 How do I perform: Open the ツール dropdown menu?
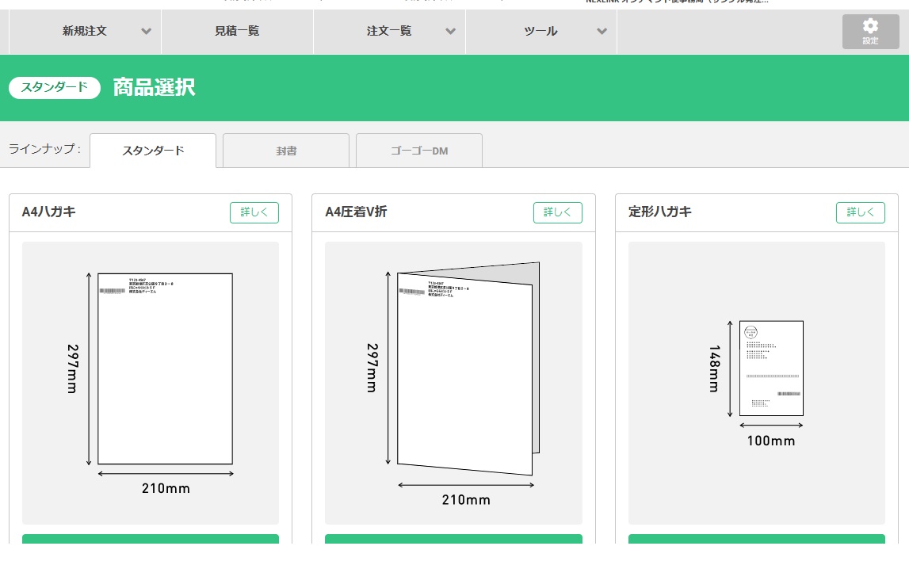tap(540, 32)
